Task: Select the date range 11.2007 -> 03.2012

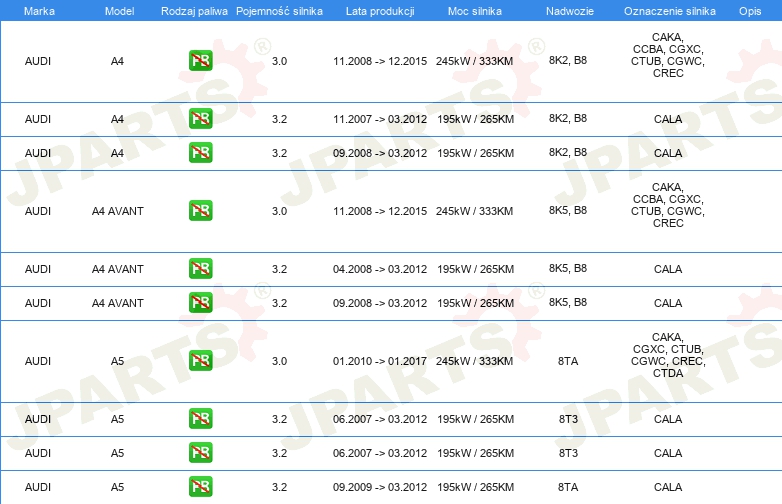Action: (x=380, y=119)
